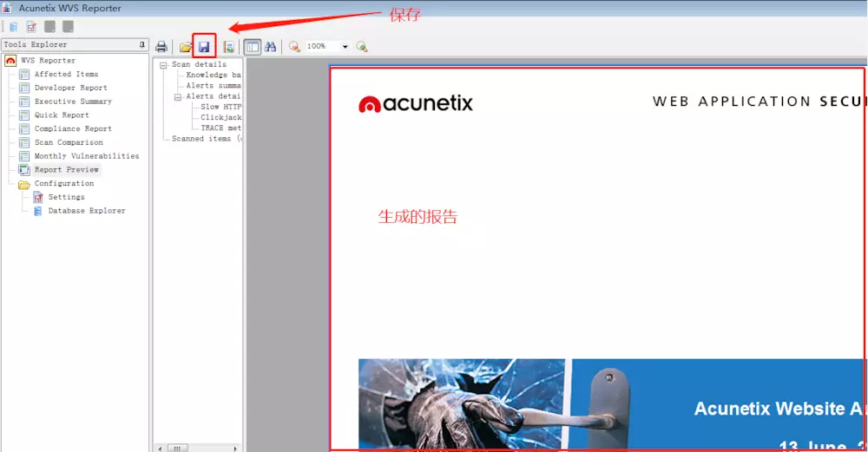
Task: Click the Scan Comparison icon
Action: [24, 142]
